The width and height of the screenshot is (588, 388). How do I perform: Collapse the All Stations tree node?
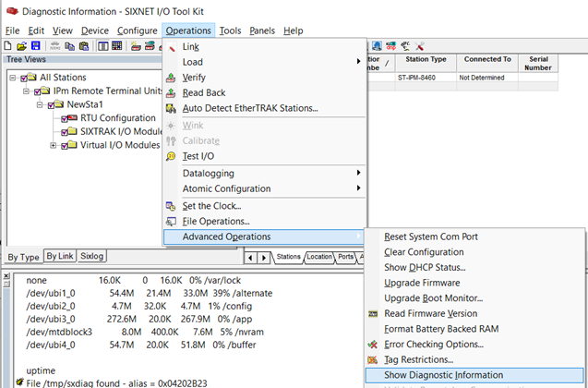(13, 78)
